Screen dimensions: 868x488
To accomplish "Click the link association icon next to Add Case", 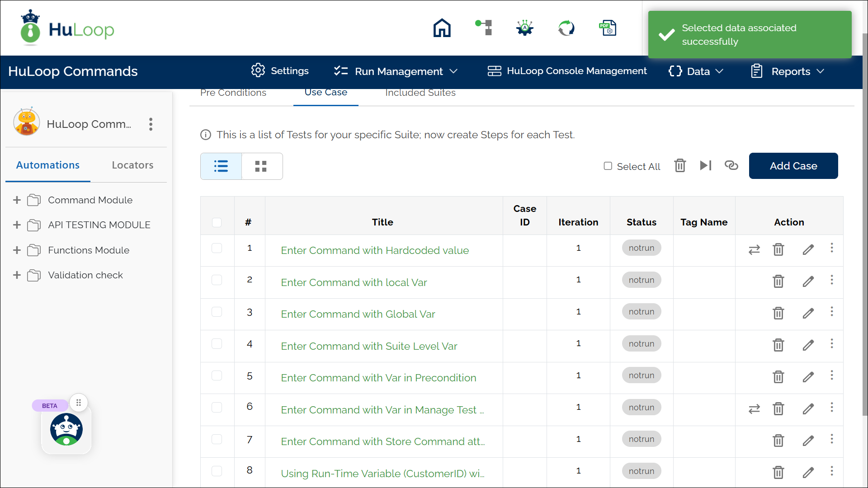I will click(x=731, y=165).
